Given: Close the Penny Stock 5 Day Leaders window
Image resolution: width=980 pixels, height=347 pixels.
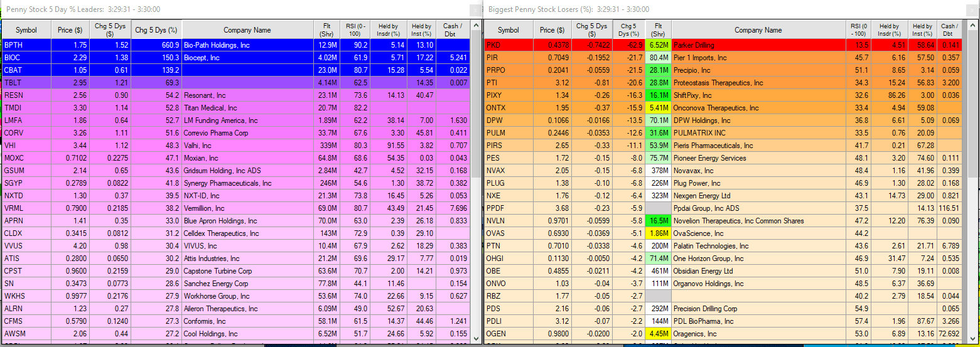Looking at the screenshot, I should click(475, 9).
